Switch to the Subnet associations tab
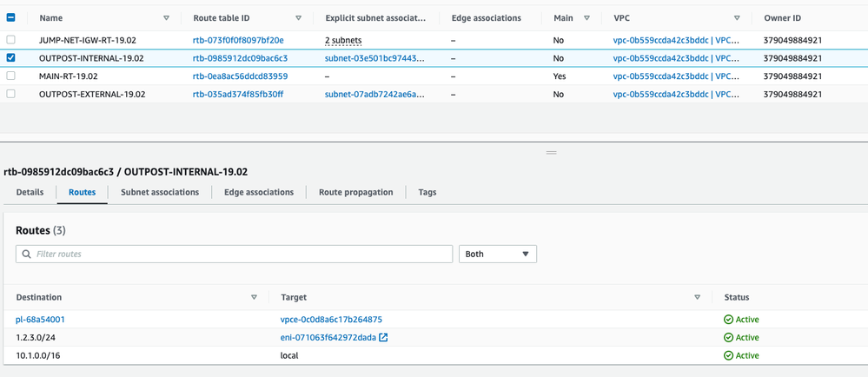Screen dimensions: 868x377 (160, 192)
